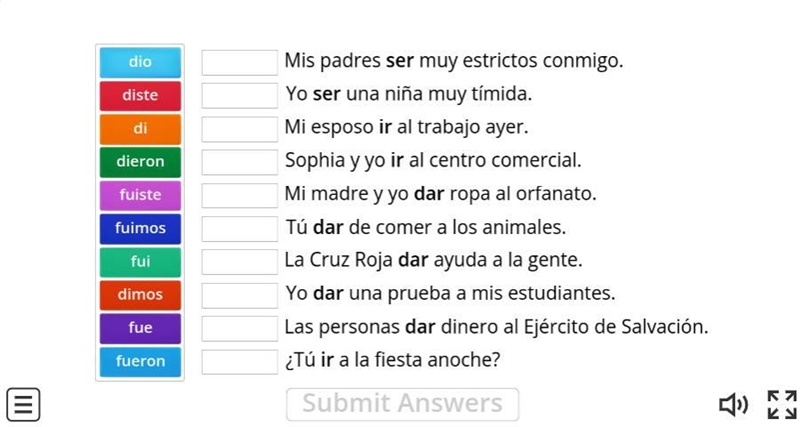Screen dimensions: 800x427
Task: Select the light blue 'dio' word tile
Action: tap(140, 62)
